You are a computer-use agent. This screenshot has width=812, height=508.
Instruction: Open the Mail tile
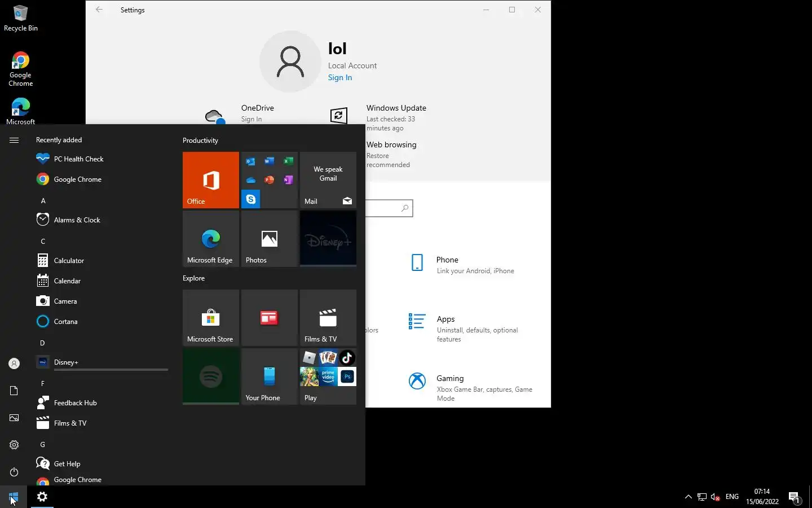(x=328, y=180)
